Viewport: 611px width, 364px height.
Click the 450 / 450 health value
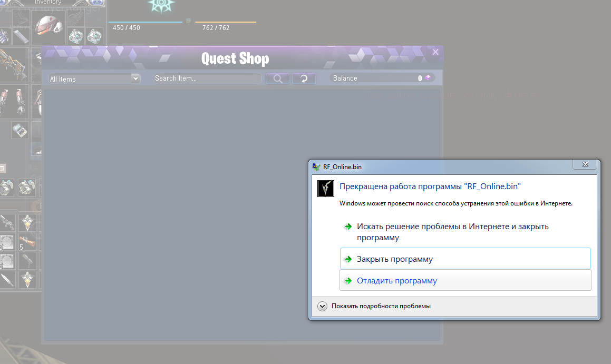[x=126, y=27]
